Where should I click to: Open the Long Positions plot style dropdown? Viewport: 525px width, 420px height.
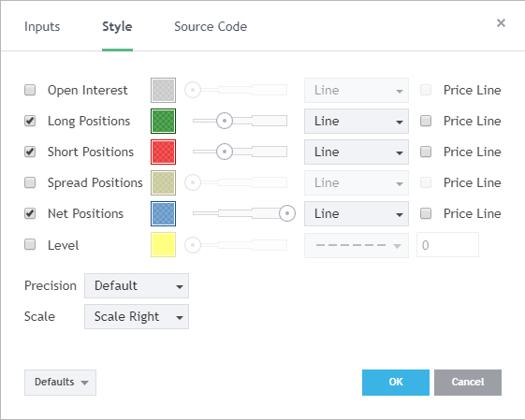point(357,122)
